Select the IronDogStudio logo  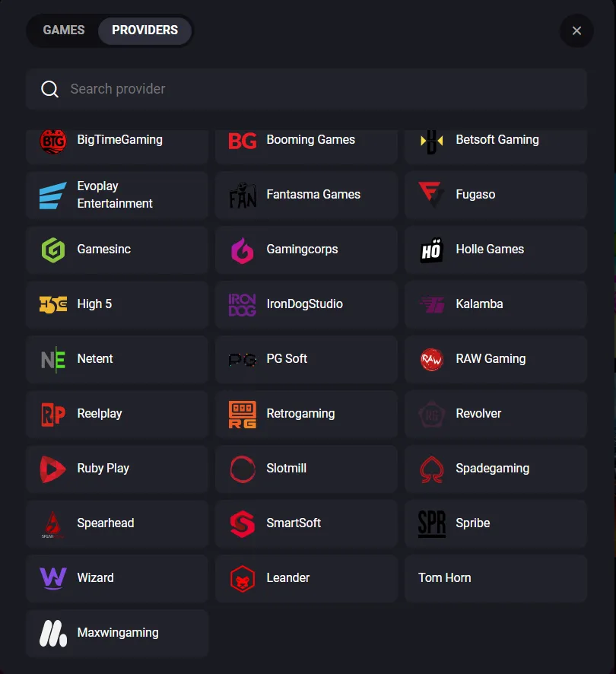coord(240,304)
